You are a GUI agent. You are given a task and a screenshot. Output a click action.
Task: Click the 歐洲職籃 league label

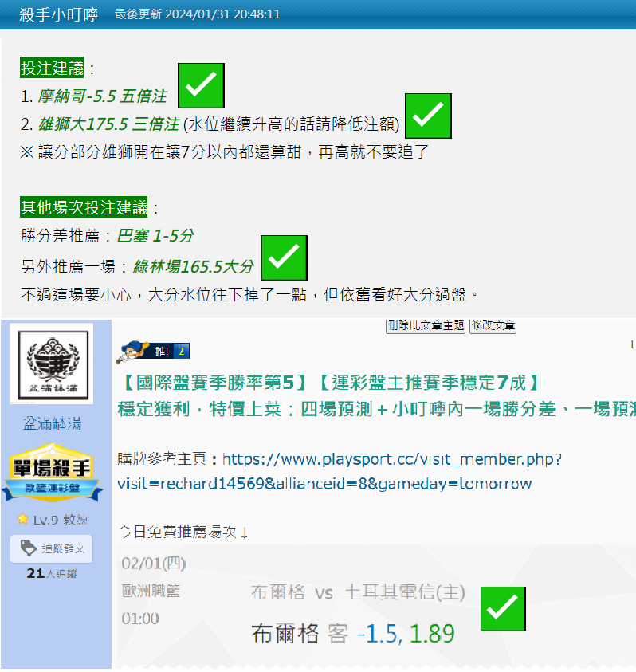click(151, 591)
